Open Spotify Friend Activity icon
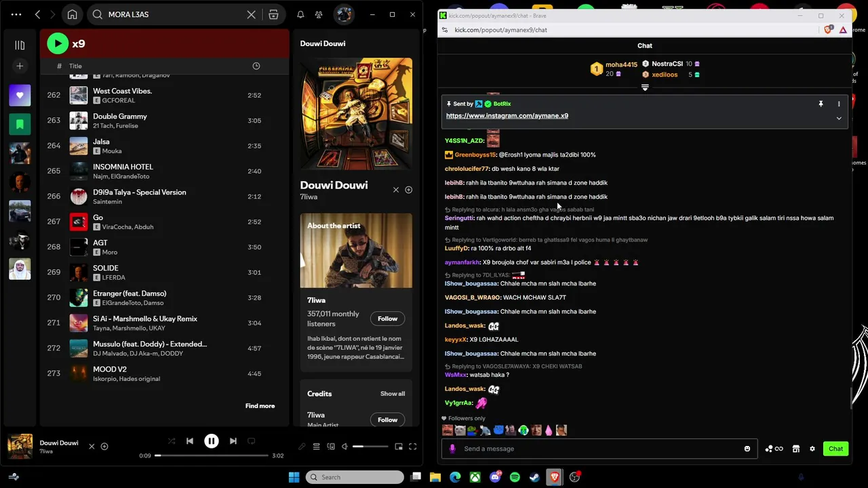The height and width of the screenshot is (488, 868). 319,14
